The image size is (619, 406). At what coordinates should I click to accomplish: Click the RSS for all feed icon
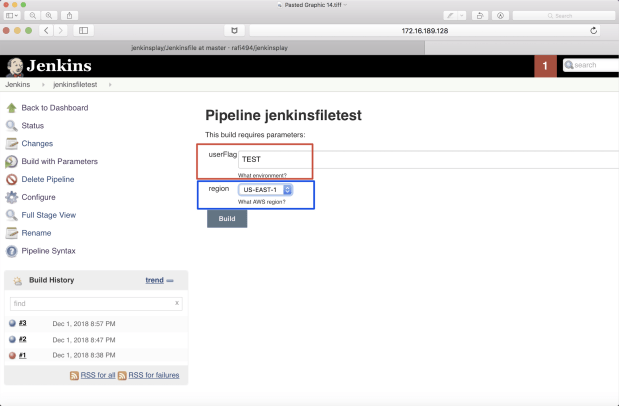pyautogui.click(x=74, y=376)
